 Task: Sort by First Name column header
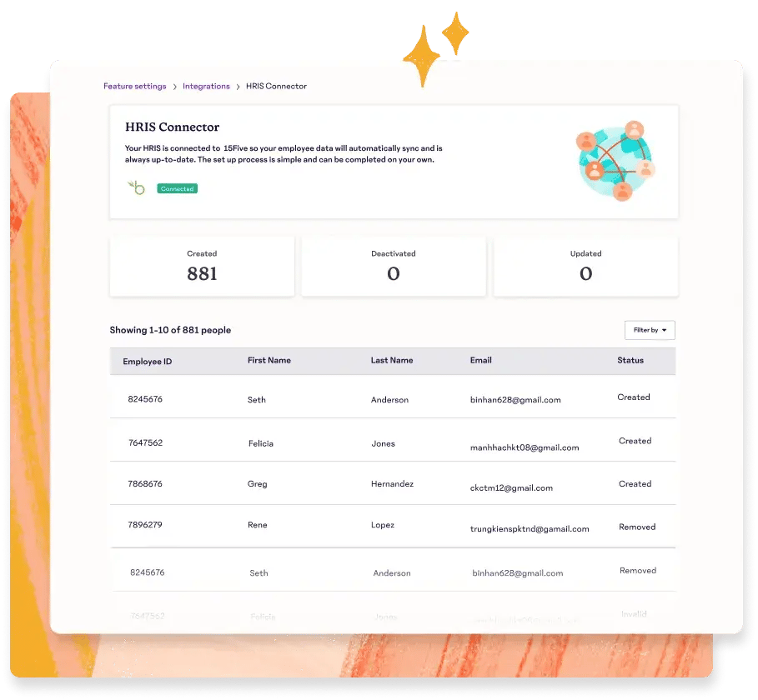click(x=269, y=360)
